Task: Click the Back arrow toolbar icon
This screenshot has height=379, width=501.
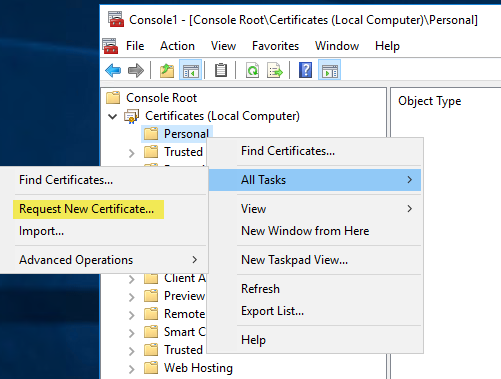Action: (x=113, y=71)
